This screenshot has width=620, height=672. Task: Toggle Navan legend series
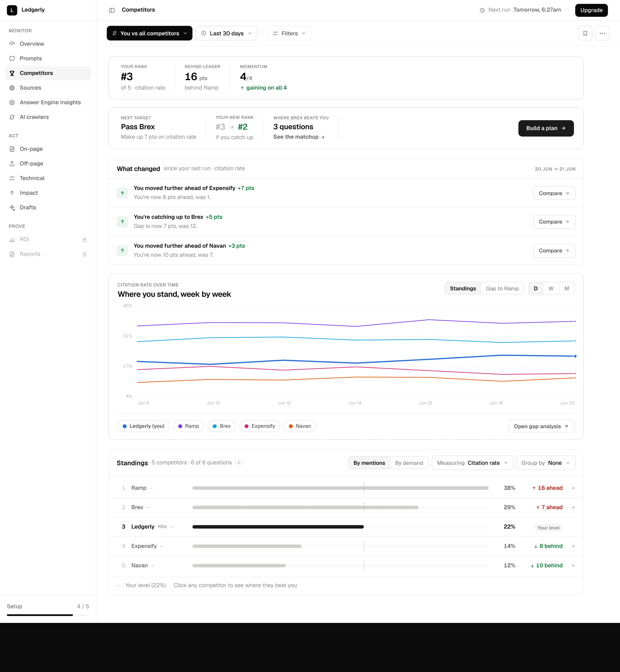tap(300, 426)
